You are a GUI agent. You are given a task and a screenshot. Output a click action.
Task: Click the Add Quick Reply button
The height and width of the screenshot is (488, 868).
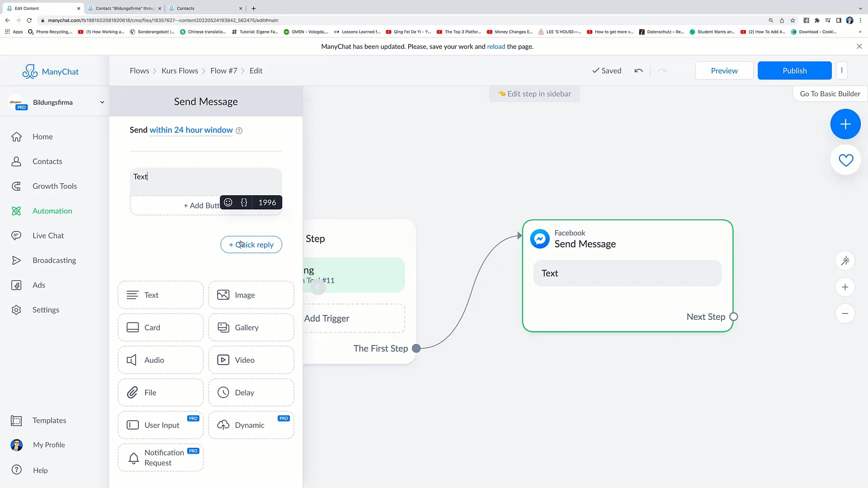pyautogui.click(x=251, y=244)
